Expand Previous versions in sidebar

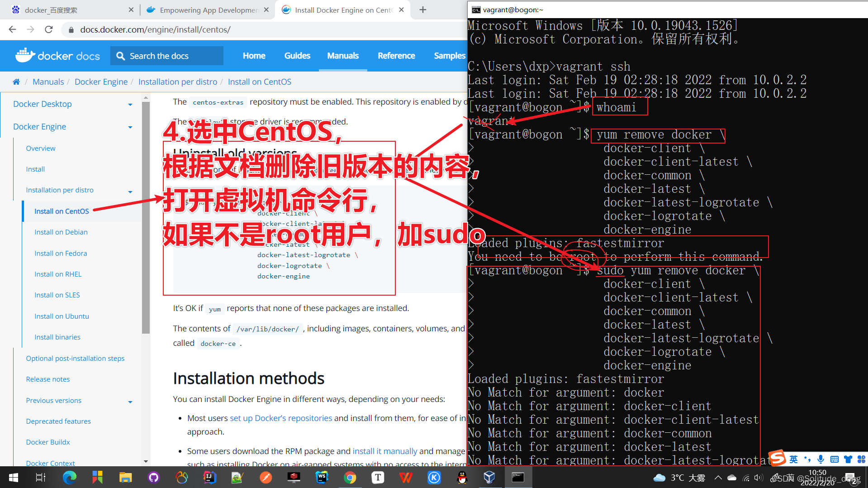point(130,402)
